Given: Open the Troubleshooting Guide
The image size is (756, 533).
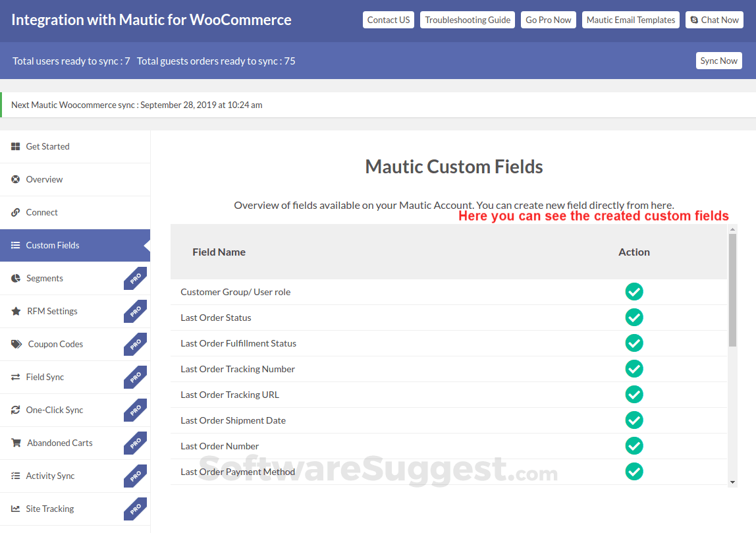Looking at the screenshot, I should point(467,20).
